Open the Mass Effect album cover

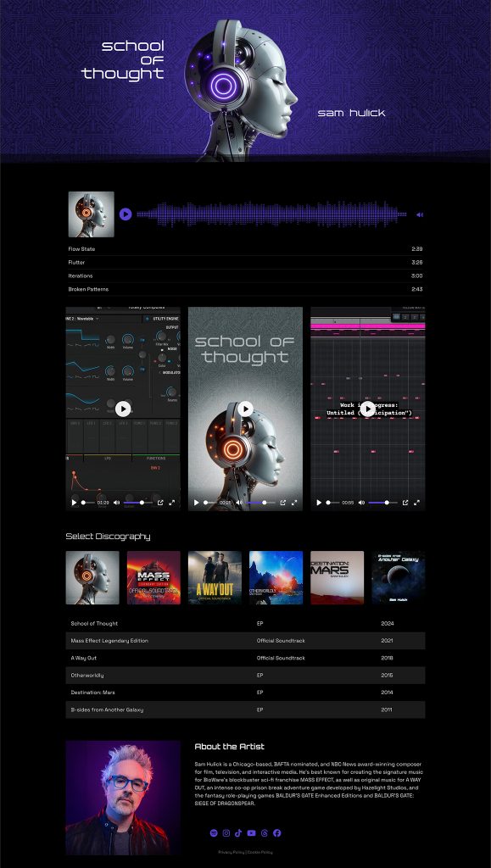point(153,577)
